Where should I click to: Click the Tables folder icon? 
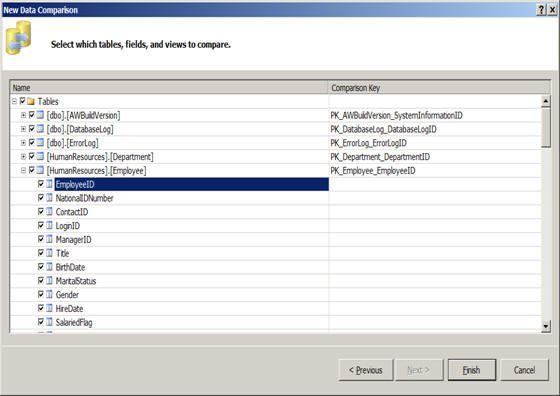31,101
